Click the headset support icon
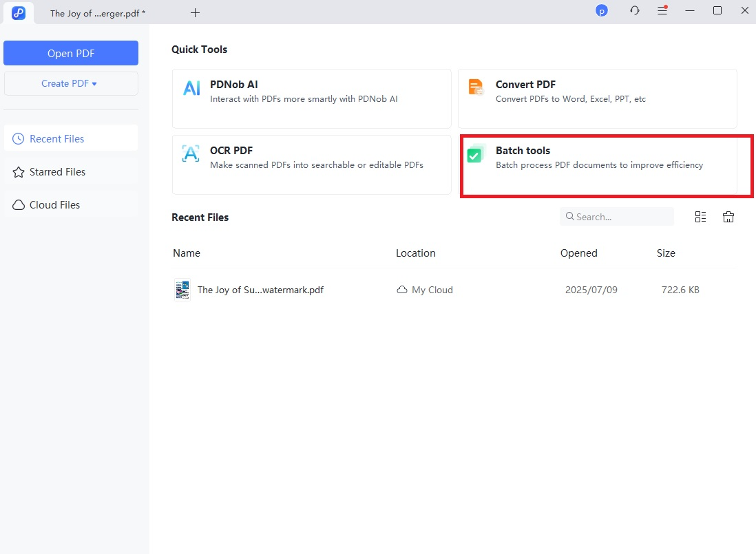The width and height of the screenshot is (756, 554). pos(635,11)
